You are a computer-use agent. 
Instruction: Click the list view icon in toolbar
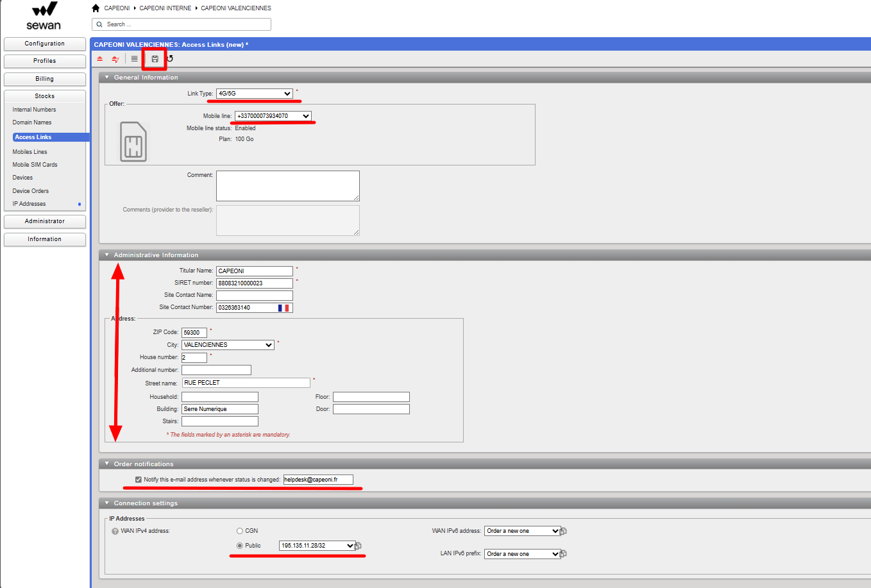coord(134,59)
